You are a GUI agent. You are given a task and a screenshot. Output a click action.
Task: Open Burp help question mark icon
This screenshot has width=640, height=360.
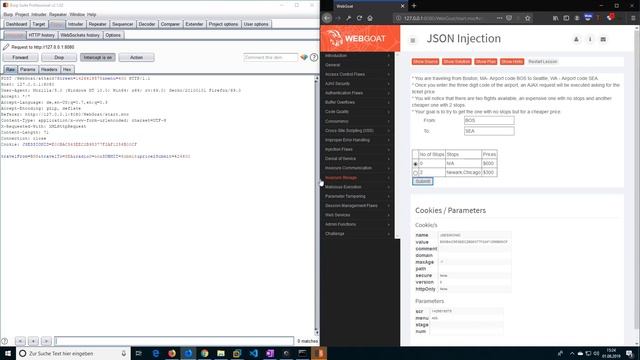314,58
